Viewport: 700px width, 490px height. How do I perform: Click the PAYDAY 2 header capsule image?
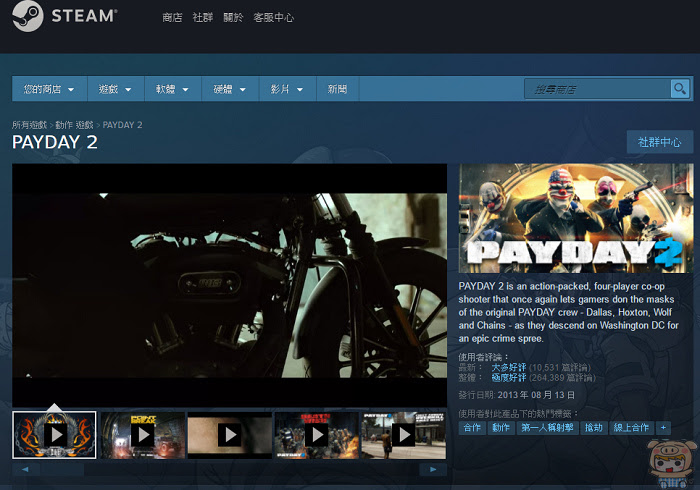(576, 218)
